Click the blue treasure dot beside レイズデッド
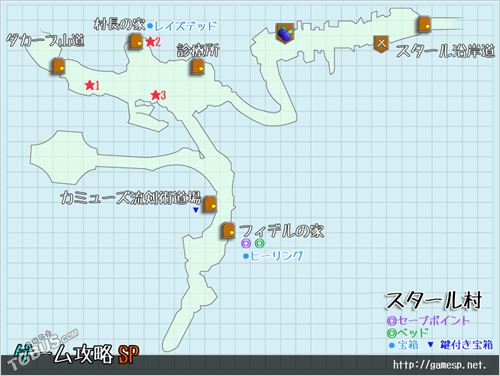The width and height of the screenshot is (500, 376). click(x=150, y=25)
